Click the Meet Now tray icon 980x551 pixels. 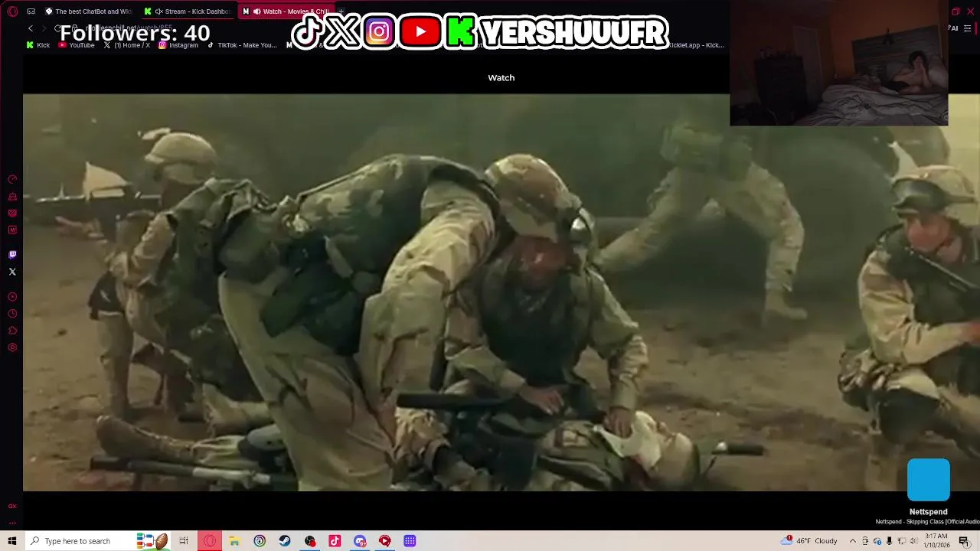[865, 541]
